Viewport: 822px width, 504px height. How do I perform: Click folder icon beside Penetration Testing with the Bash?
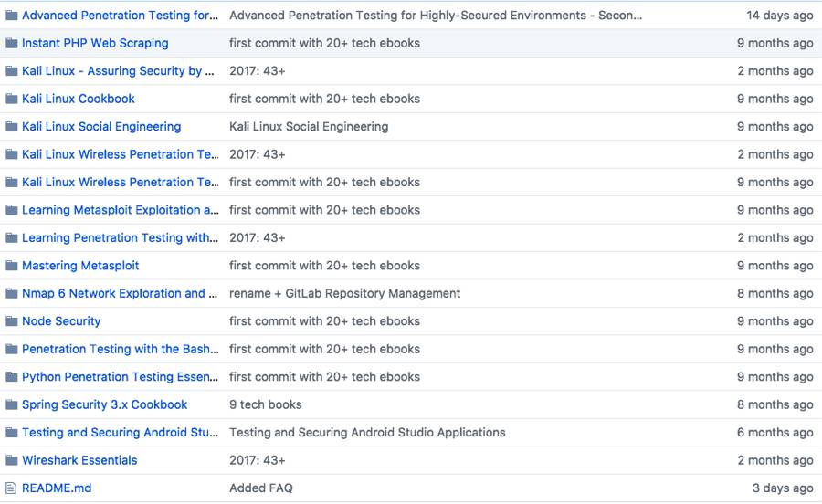[x=12, y=349]
